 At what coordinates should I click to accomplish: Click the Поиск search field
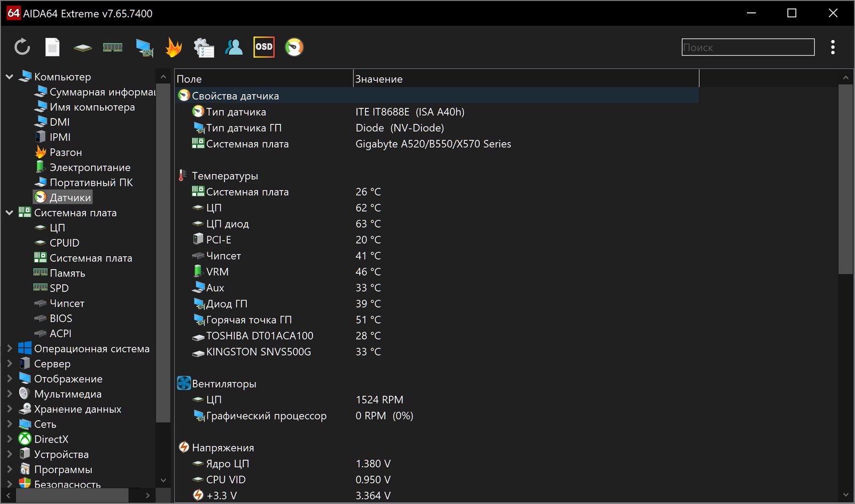point(748,48)
